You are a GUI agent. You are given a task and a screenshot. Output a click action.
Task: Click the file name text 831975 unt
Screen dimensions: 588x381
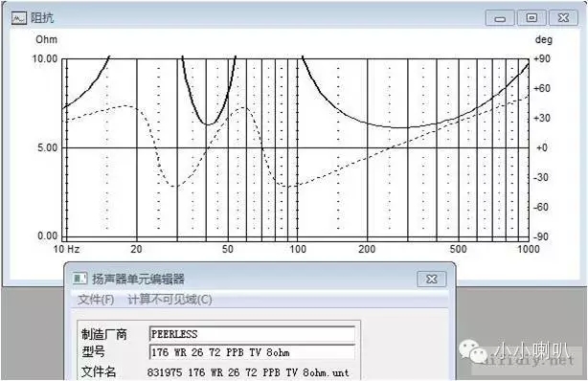pyautogui.click(x=248, y=372)
